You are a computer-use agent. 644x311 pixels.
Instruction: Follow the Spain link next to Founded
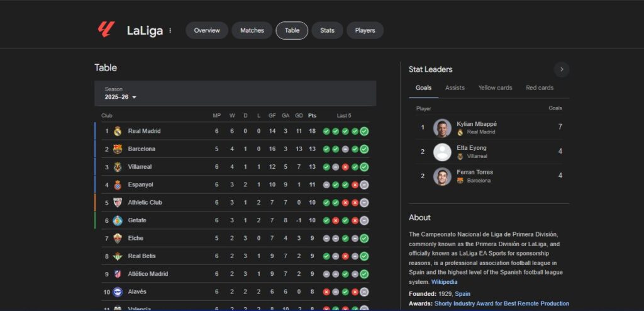click(462, 294)
